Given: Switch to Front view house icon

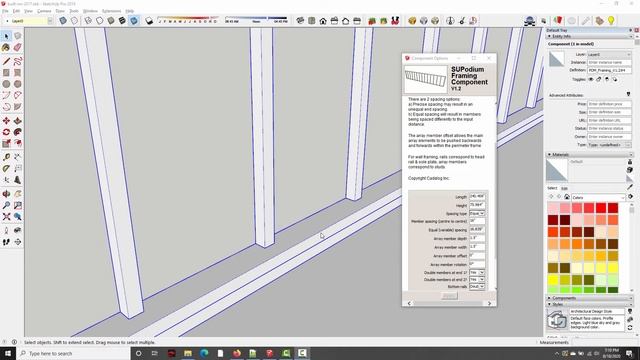Looking at the screenshot, I should click(323, 21).
